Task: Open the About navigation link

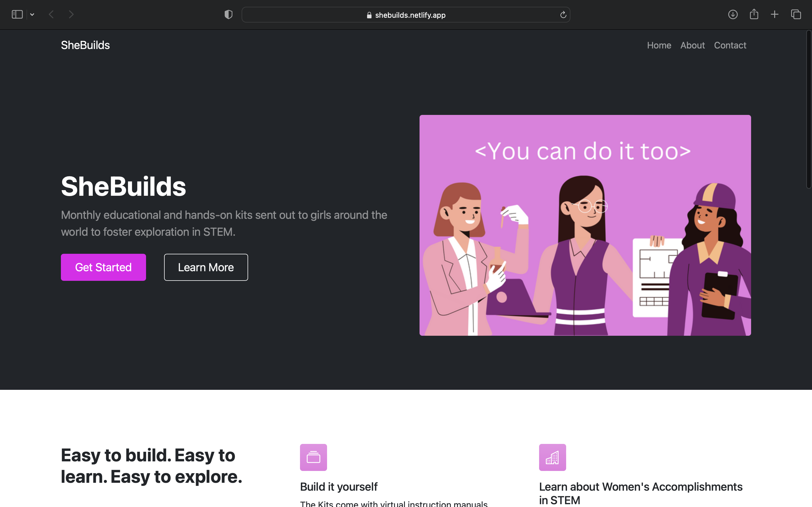Action: [692, 45]
